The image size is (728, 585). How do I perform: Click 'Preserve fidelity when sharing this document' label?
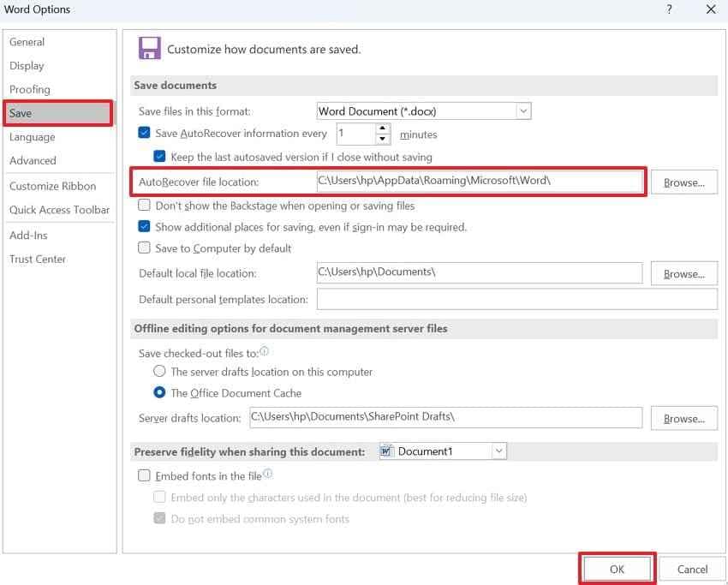249,451
